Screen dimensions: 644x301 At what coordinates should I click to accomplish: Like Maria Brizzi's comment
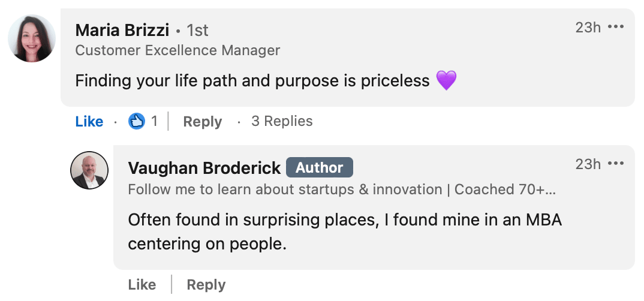pos(89,122)
